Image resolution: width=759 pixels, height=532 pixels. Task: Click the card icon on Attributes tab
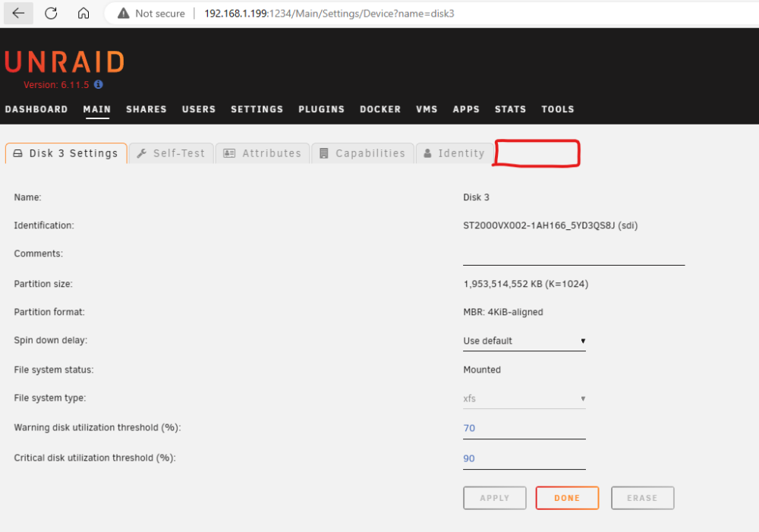click(229, 153)
